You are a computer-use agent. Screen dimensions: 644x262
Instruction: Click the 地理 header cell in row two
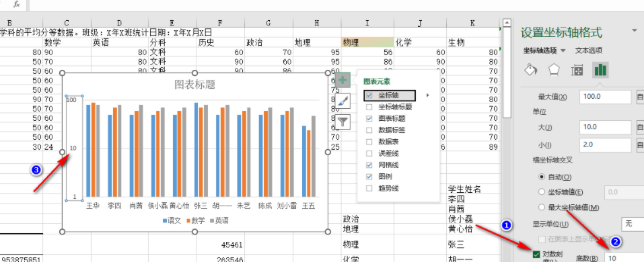coord(317,42)
